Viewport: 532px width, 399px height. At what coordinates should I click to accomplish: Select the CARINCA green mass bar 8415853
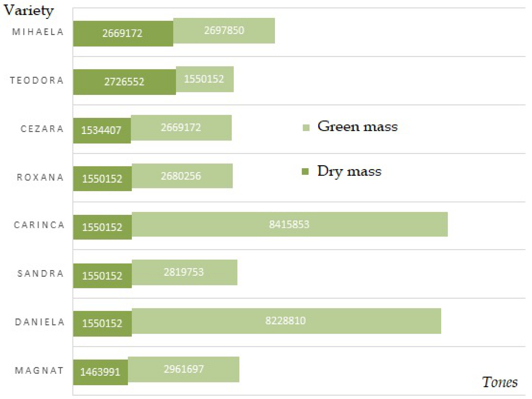[x=290, y=224]
